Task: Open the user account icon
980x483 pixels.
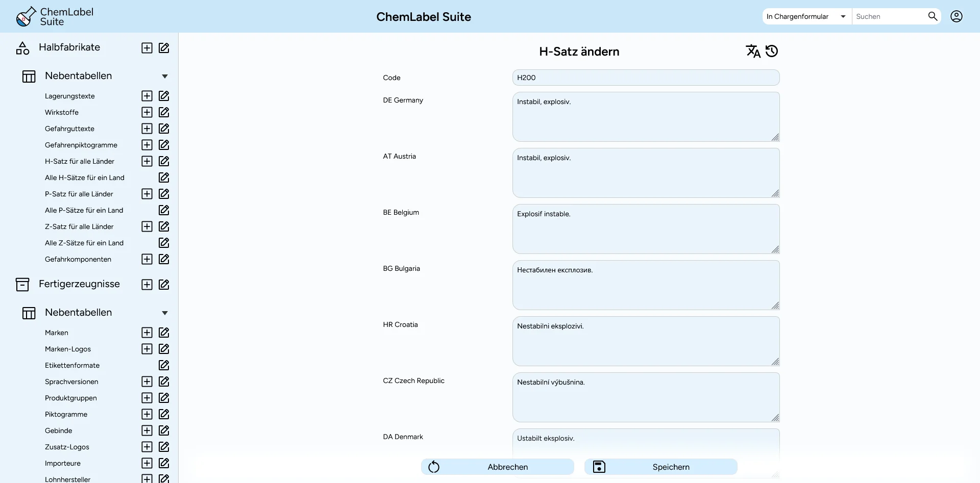Action: 957,16
